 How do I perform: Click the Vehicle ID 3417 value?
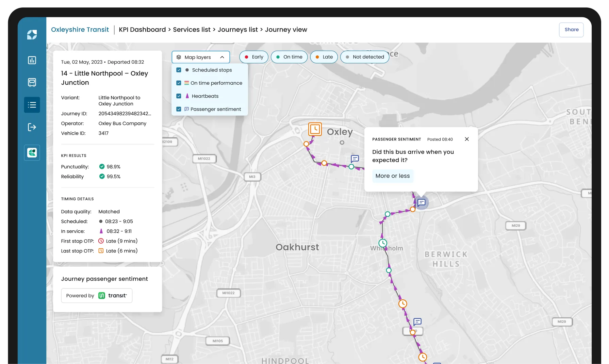pos(103,133)
